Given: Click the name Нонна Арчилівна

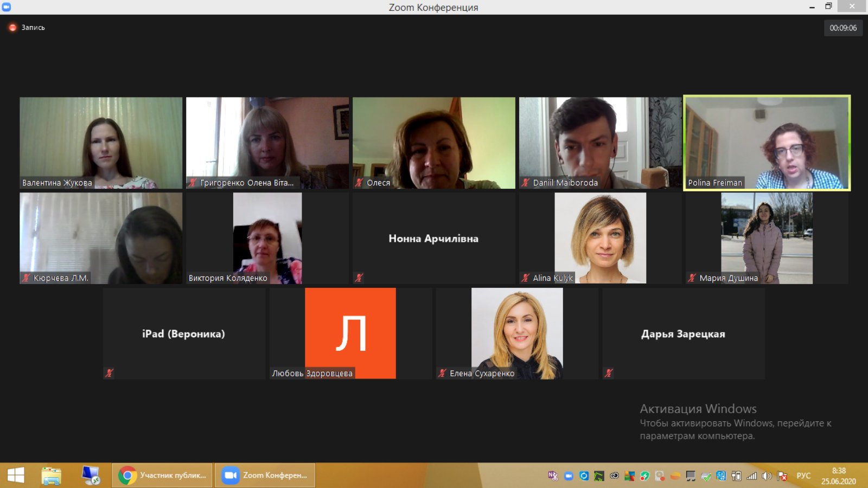Looking at the screenshot, I should tap(433, 239).
